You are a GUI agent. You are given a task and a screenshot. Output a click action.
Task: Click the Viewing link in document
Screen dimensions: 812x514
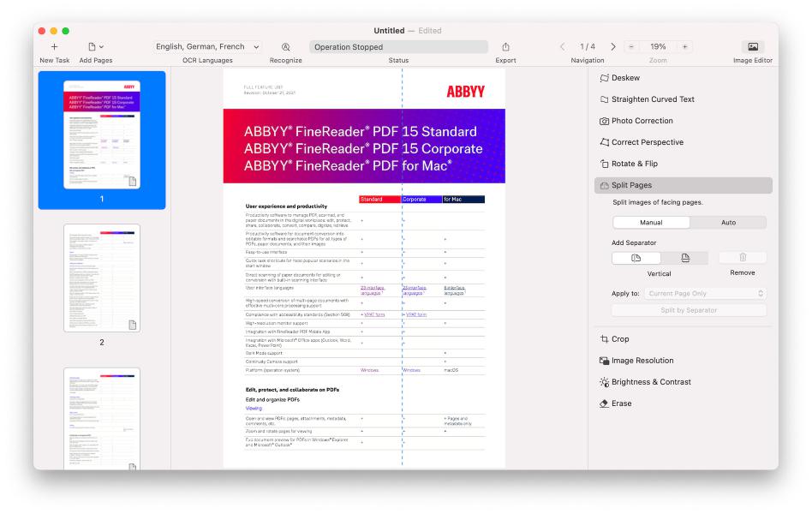(254, 409)
